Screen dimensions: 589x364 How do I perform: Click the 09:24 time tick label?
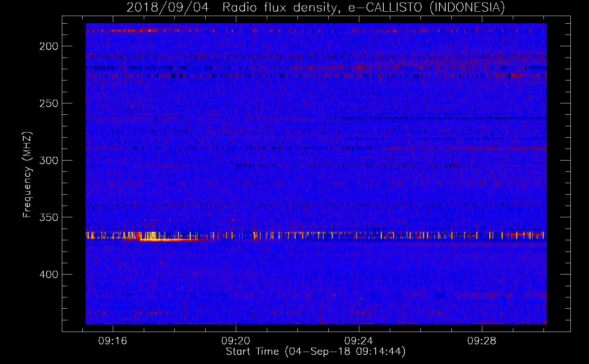[359, 341]
